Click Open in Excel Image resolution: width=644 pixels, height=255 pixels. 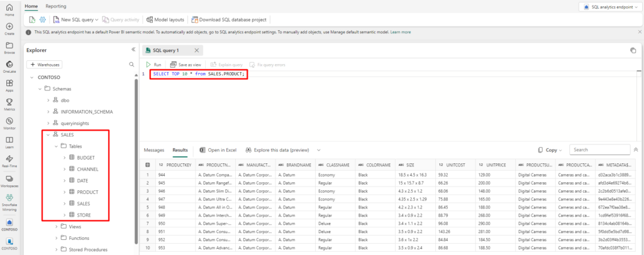coord(218,150)
